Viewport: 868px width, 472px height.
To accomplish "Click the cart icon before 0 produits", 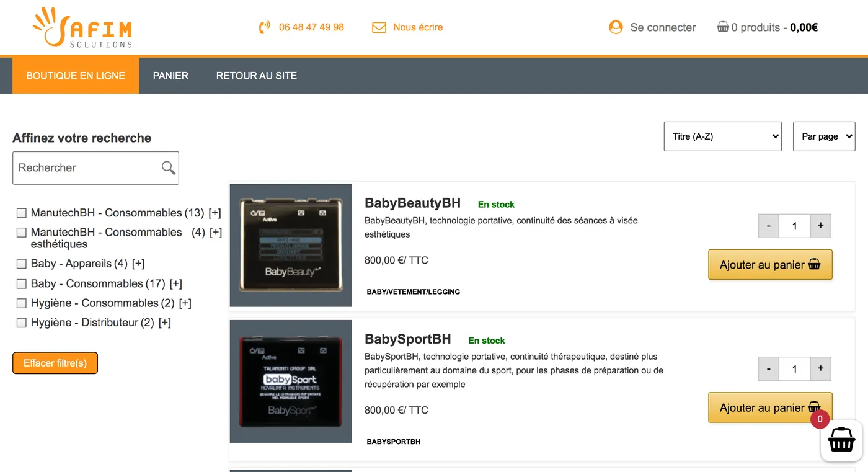I will tap(723, 27).
